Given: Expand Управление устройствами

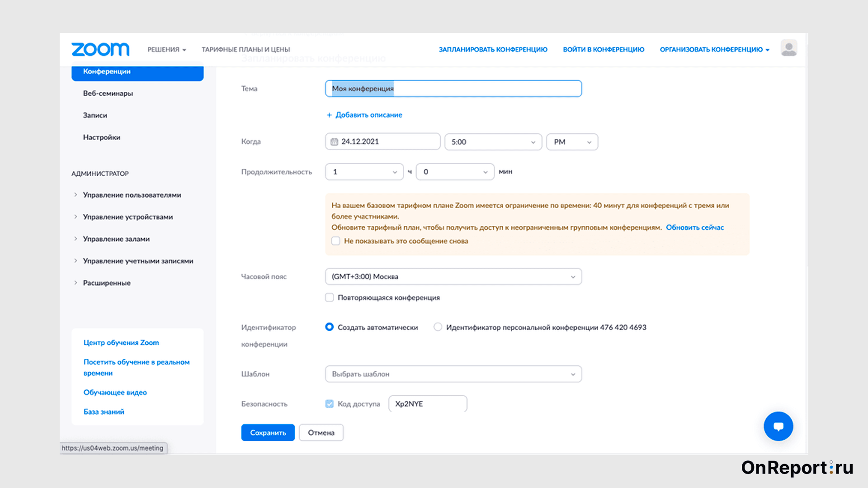Looking at the screenshot, I should [x=127, y=217].
